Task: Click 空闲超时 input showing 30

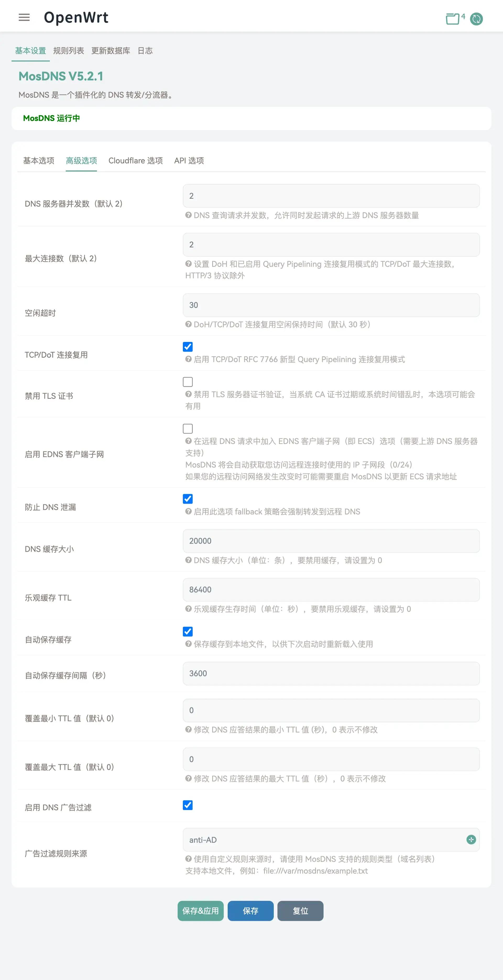Action: click(x=331, y=305)
